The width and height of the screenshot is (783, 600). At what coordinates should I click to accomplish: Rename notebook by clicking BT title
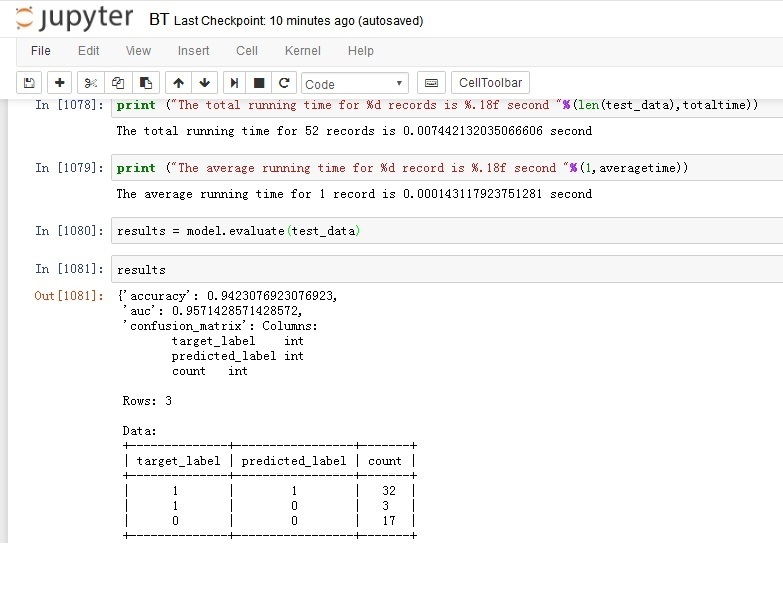click(x=158, y=20)
